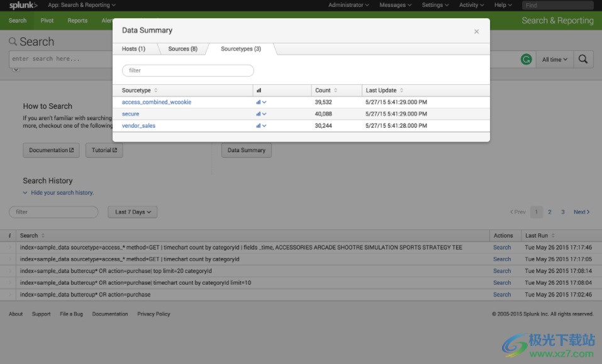Click the Documentation button
This screenshot has width=602, height=364.
tap(51, 150)
